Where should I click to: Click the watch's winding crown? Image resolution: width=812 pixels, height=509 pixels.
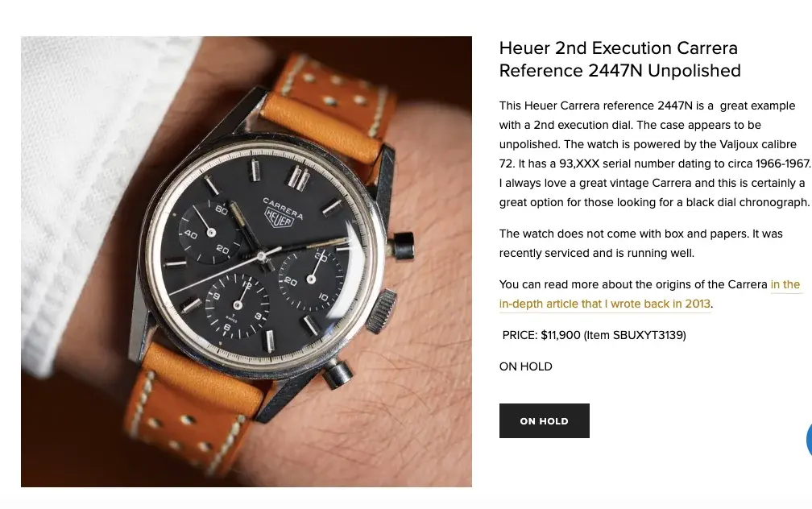381,309
